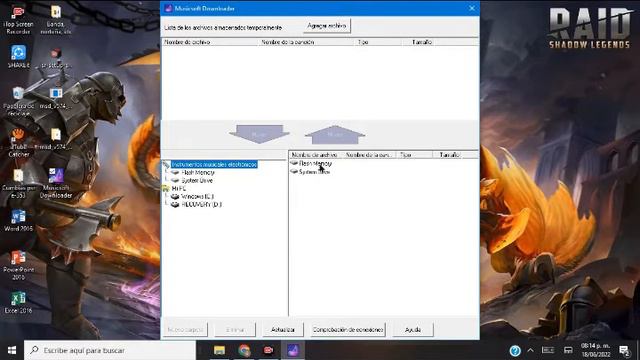The image size is (640, 360).
Task: Click the Eliminar button
Action: 235,329
